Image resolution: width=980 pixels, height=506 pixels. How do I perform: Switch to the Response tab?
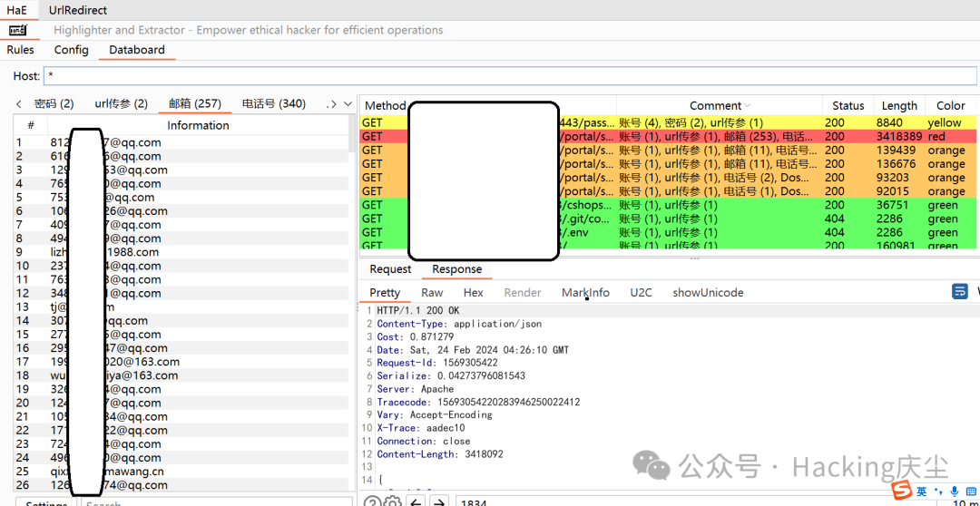456,269
